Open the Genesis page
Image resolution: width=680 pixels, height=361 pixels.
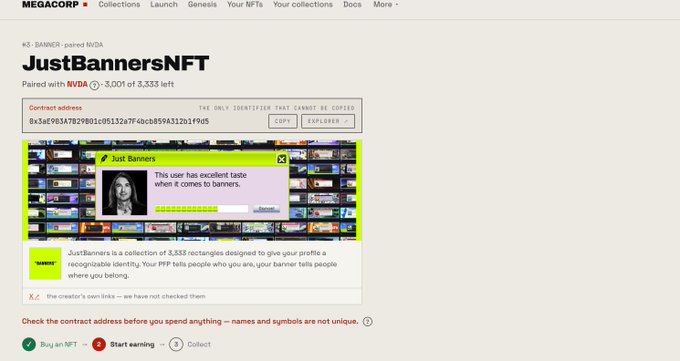point(202,4)
